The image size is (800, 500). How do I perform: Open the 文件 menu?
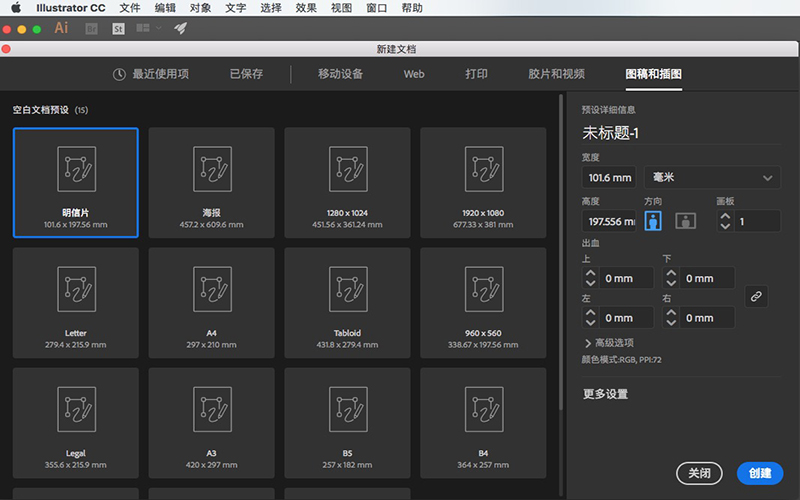coord(130,8)
